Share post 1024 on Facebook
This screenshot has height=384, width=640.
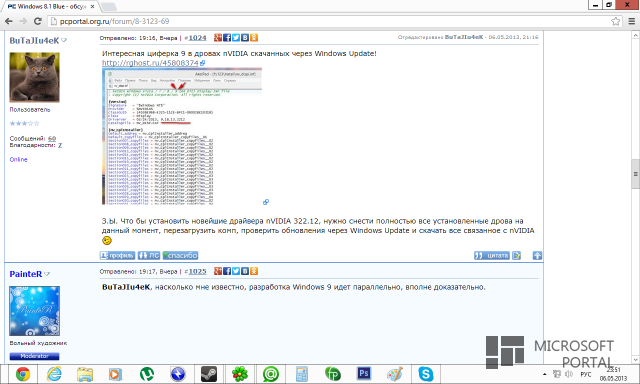[227, 38]
